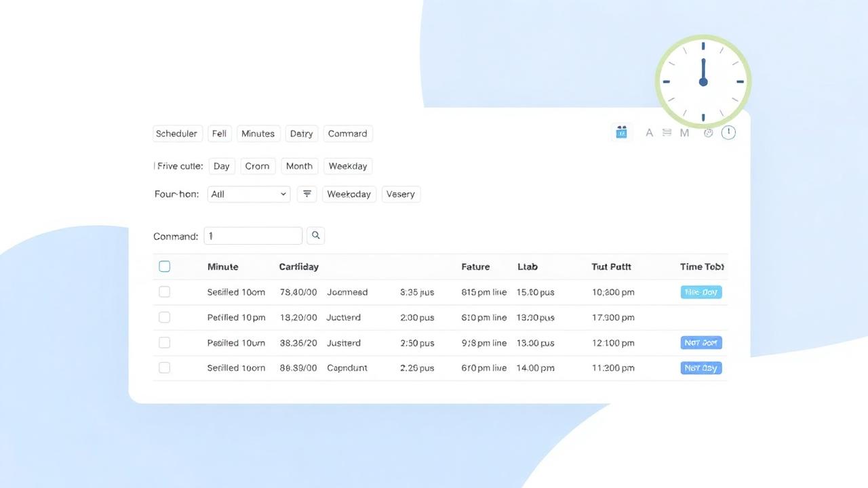Click the status badge in the Joonnead row

(x=701, y=292)
